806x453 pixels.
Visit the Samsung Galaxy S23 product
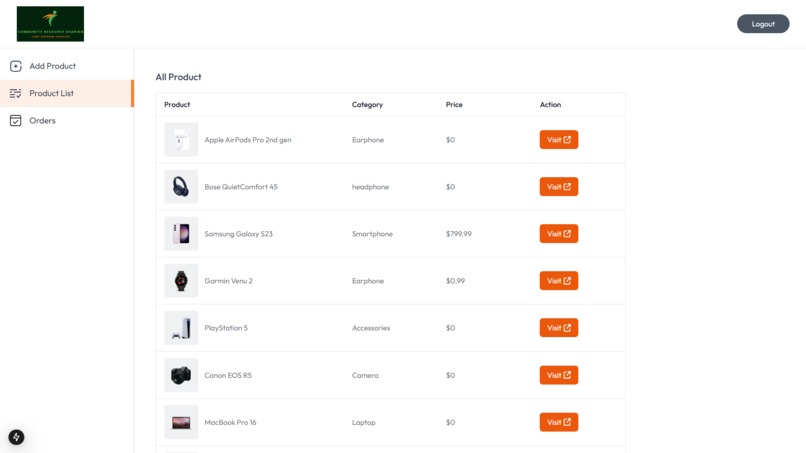click(x=559, y=234)
